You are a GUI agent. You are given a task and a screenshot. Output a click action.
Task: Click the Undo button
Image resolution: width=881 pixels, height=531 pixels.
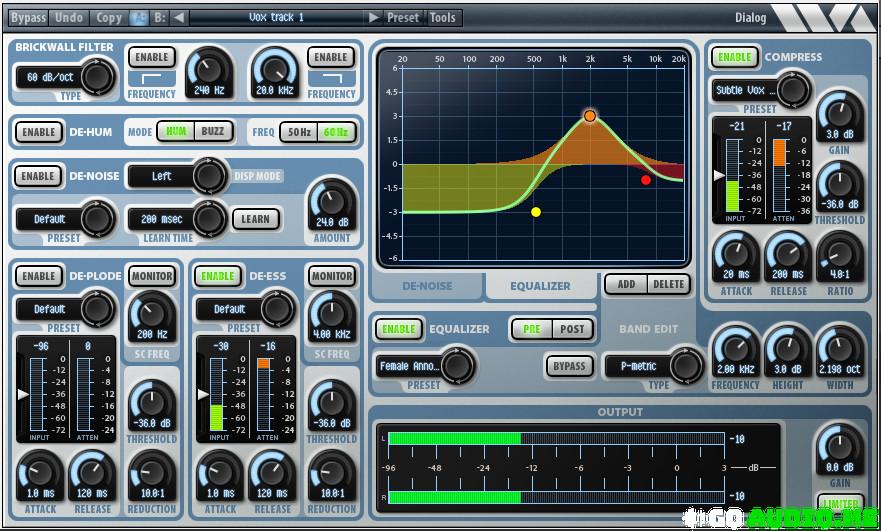pos(69,17)
